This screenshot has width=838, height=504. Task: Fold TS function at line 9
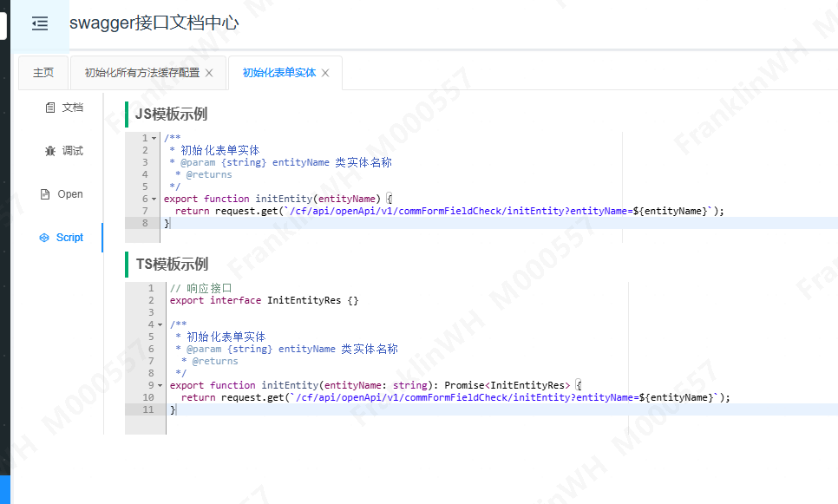(160, 385)
